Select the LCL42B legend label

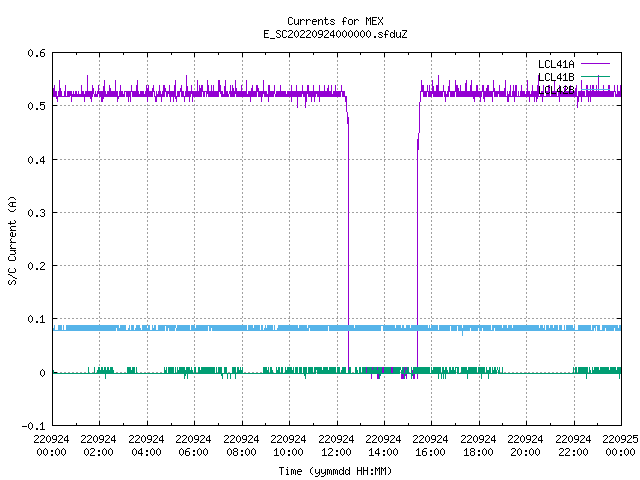tap(556, 90)
